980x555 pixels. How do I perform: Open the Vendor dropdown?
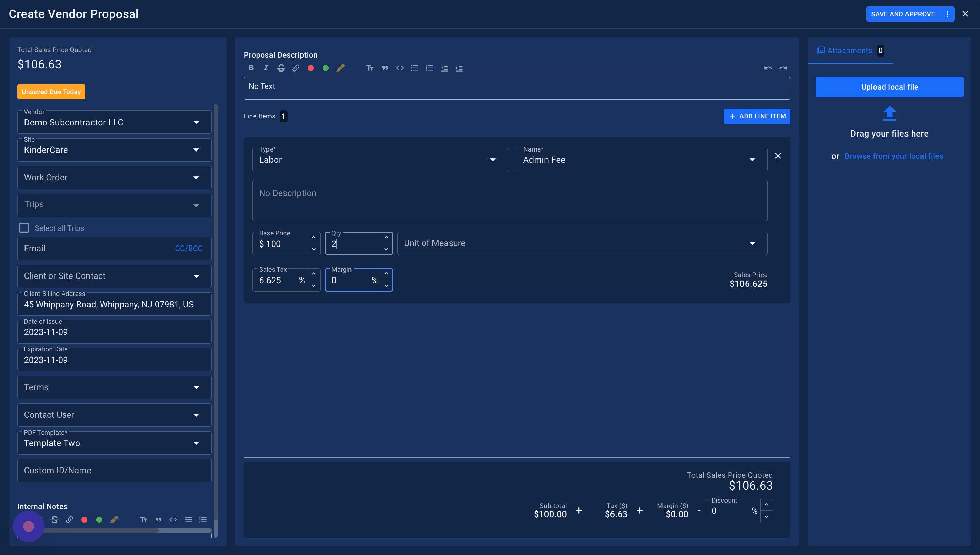[x=196, y=122]
